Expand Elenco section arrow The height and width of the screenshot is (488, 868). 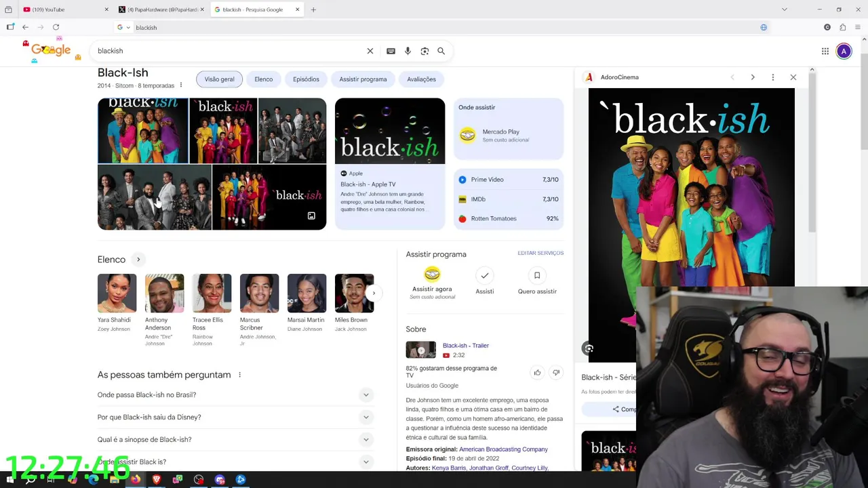tap(138, 260)
